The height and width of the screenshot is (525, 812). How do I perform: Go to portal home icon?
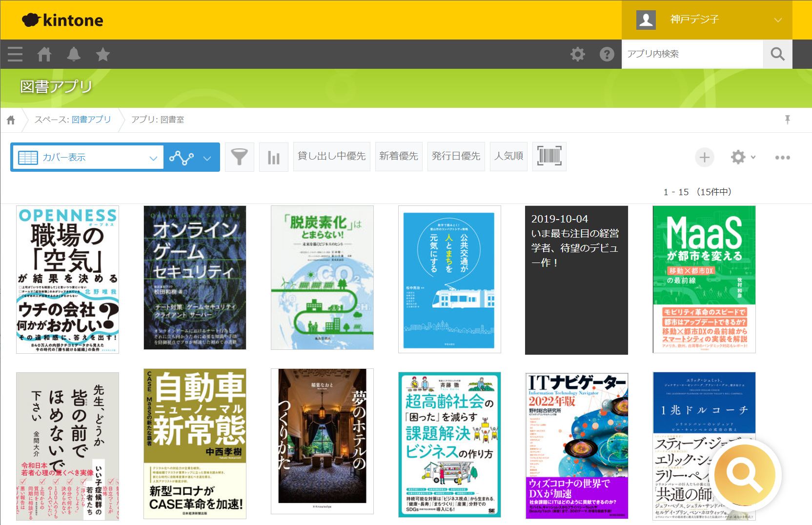tap(44, 54)
